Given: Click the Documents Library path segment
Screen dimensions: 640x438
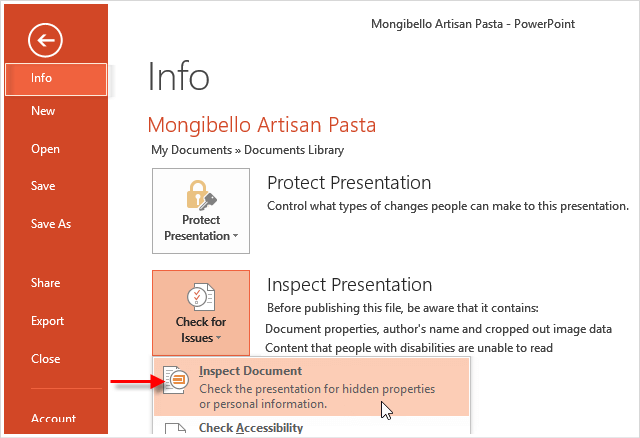Looking at the screenshot, I should (x=294, y=150).
